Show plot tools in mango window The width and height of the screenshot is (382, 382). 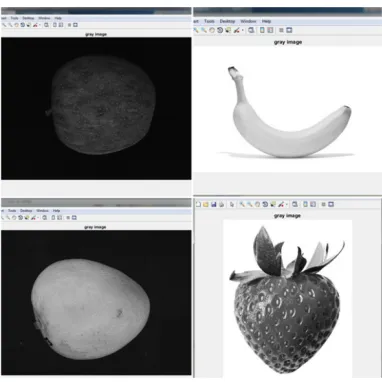pos(74,218)
